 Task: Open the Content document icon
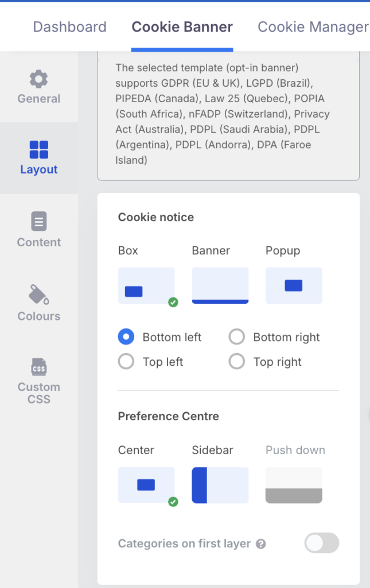pos(38,222)
